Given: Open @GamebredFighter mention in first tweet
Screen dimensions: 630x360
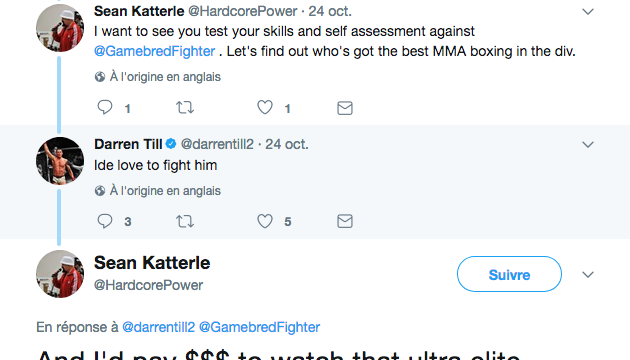Looking at the screenshot, I should [154, 51].
